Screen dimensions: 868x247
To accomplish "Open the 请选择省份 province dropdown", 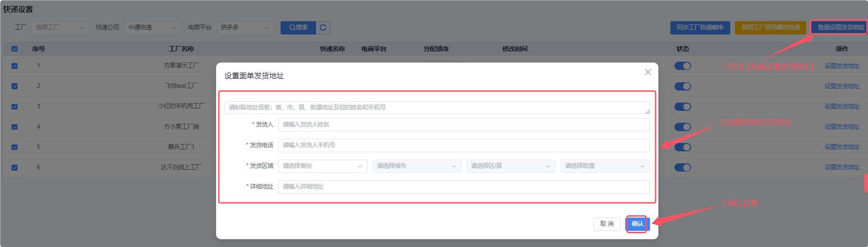I will coord(323,166).
